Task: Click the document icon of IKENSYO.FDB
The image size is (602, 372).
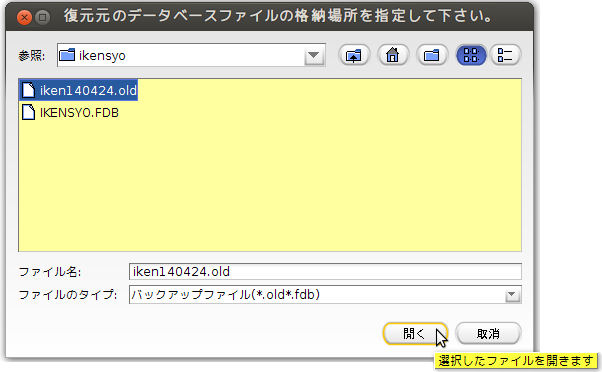Action: pos(28,112)
